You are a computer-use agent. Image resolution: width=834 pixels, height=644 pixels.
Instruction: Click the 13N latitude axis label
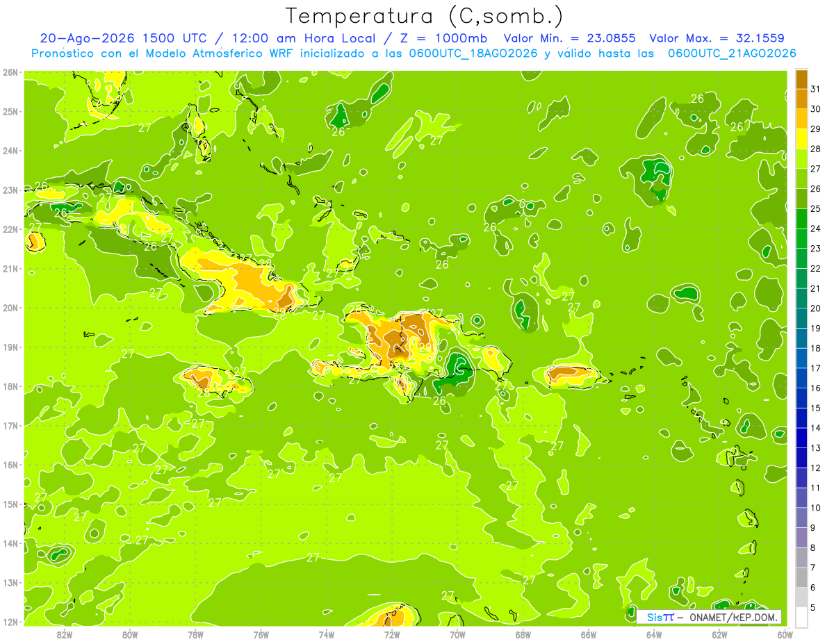(x=10, y=582)
